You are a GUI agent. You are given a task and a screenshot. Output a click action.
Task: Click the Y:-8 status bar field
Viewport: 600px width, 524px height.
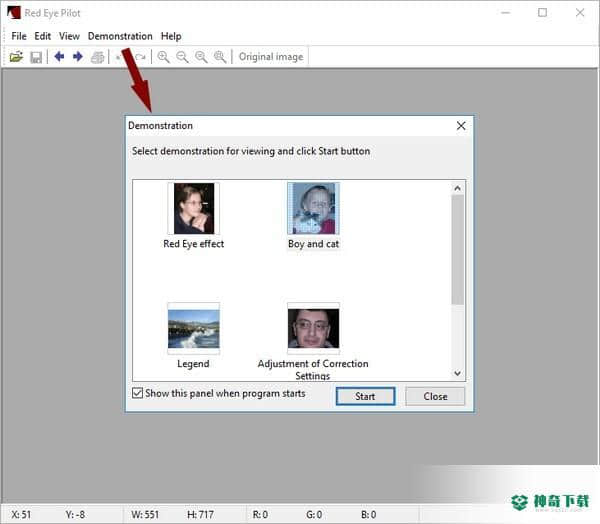coord(75,514)
